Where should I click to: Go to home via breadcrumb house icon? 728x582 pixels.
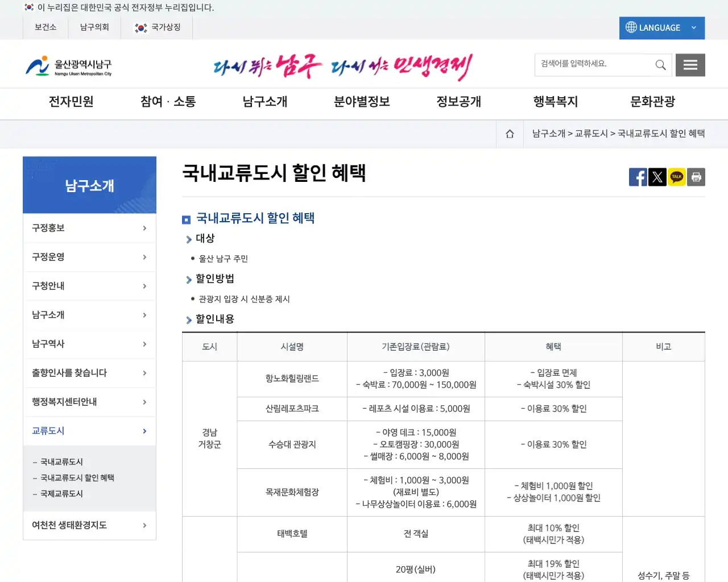tap(510, 134)
